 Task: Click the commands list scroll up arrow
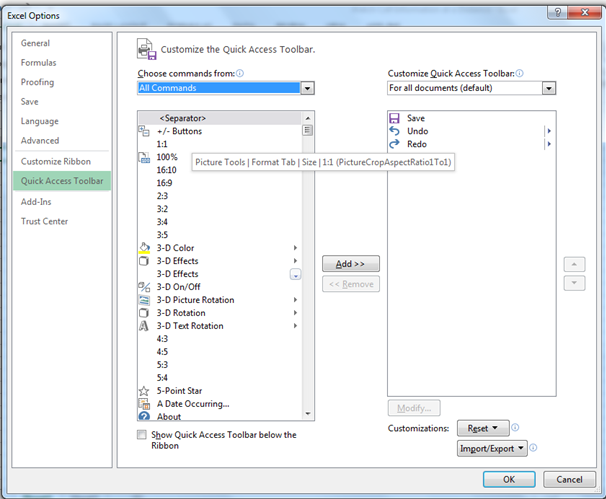point(308,118)
